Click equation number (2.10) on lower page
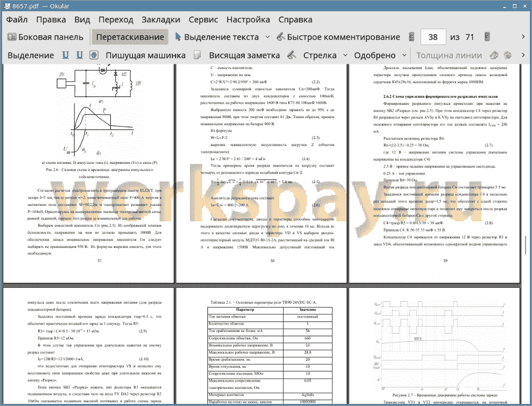Viewport: 532px width, 406px height. (144, 359)
